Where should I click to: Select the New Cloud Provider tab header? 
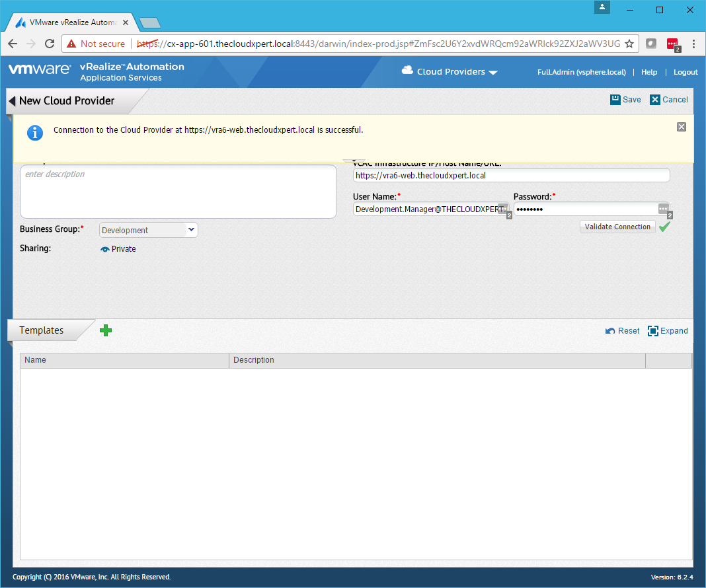[67, 101]
